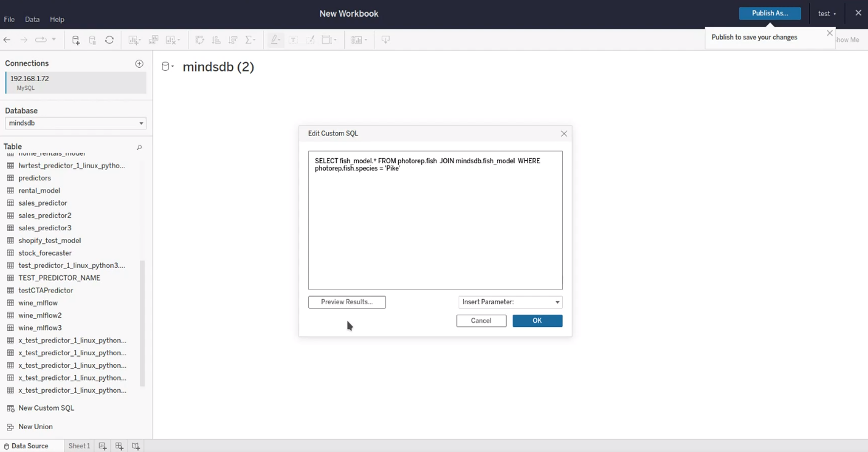Click Cancel in Edit Custom SQL
The width and height of the screenshot is (868, 452).
tap(481, 321)
